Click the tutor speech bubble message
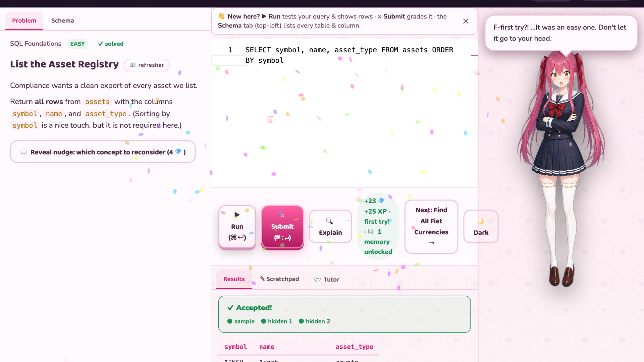The image size is (644, 362). (561, 33)
